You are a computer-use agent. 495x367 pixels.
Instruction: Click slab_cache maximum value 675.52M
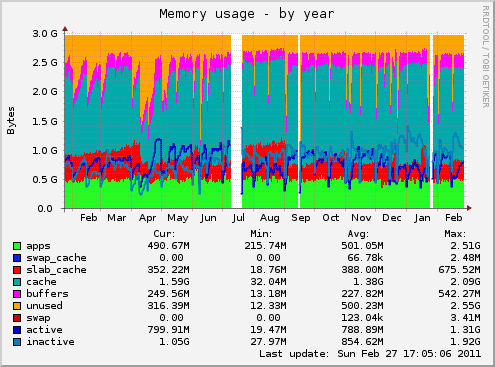(459, 270)
